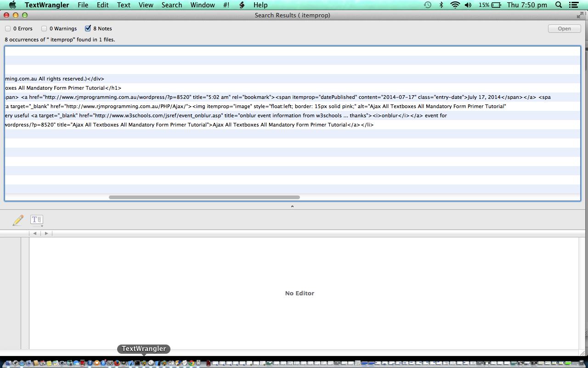Click the Open button
The height and width of the screenshot is (368, 588).
point(564,29)
